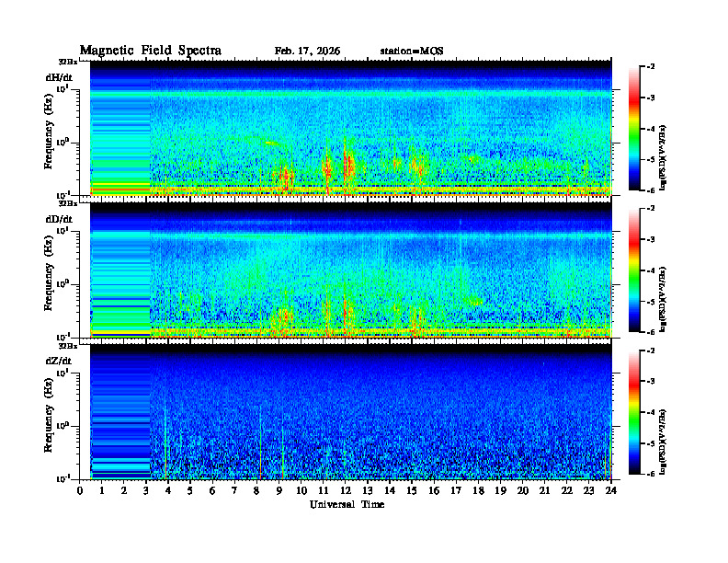Click the '-3' value on dH/dt colorbar
The width and height of the screenshot is (728, 563).
[651, 98]
